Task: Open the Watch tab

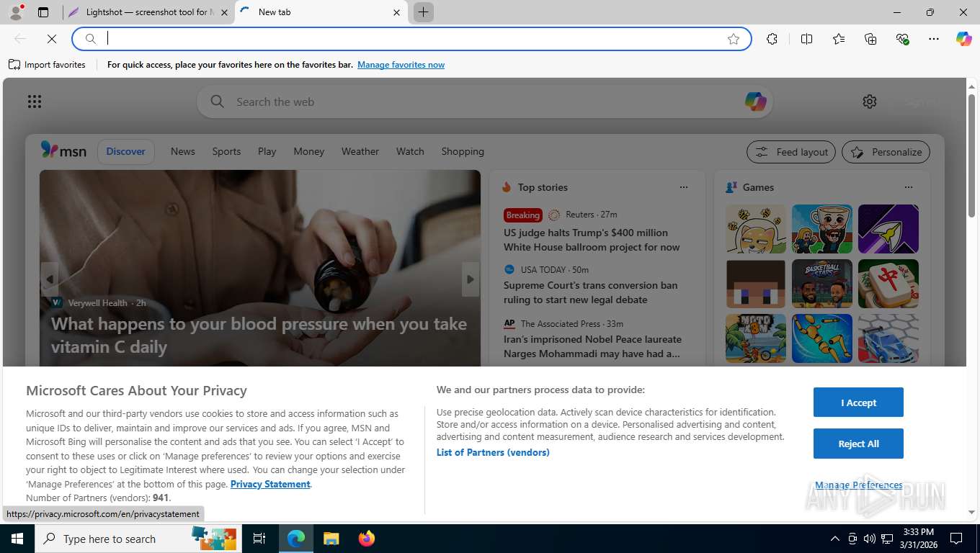Action: (x=410, y=151)
